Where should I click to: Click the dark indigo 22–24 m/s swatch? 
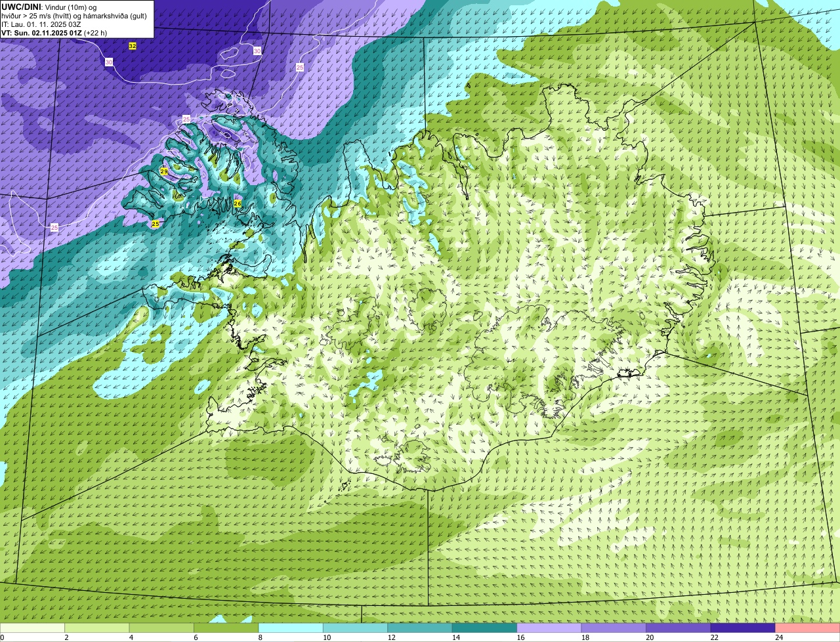[744, 628]
